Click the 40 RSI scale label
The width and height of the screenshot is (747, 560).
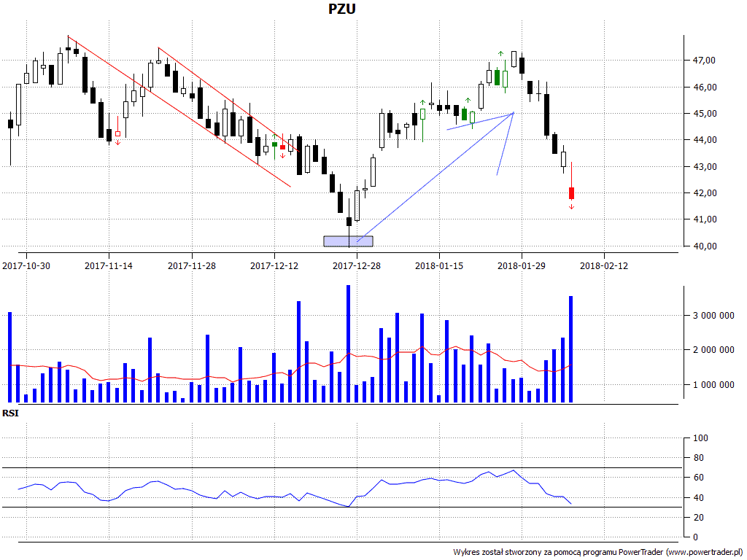coord(698,497)
